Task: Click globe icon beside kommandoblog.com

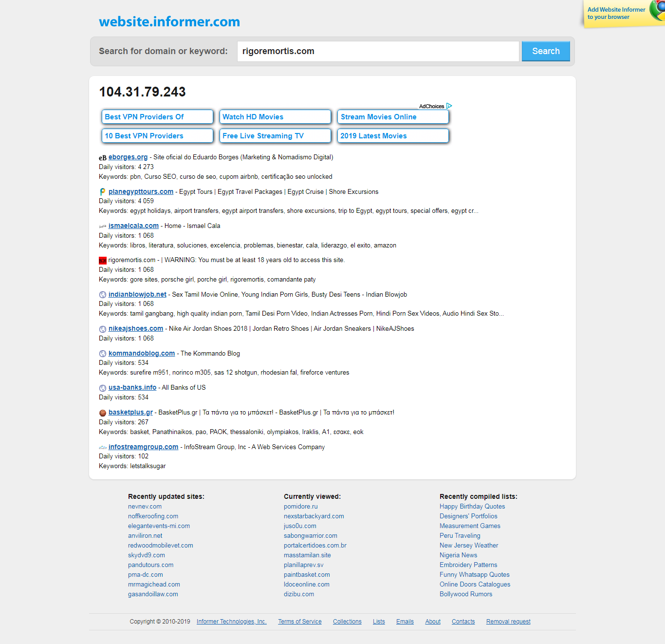Action: point(102,354)
